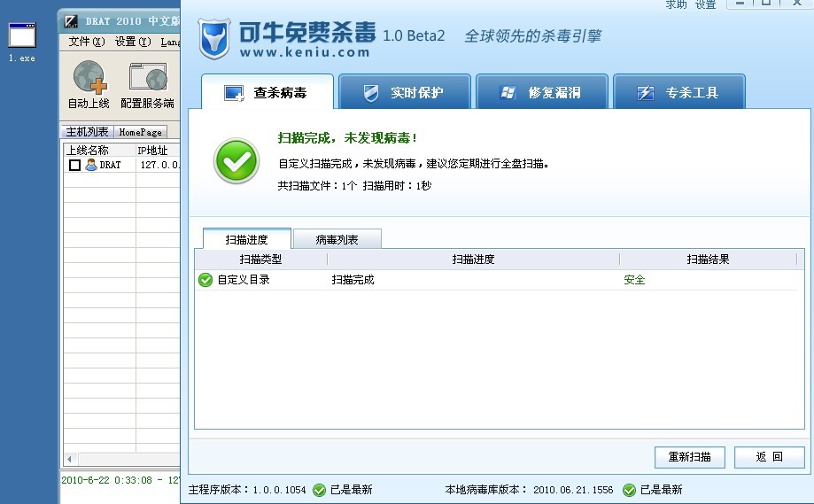This screenshot has width=814, height=504.
Task: Click green check next to program version
Action: (x=319, y=490)
